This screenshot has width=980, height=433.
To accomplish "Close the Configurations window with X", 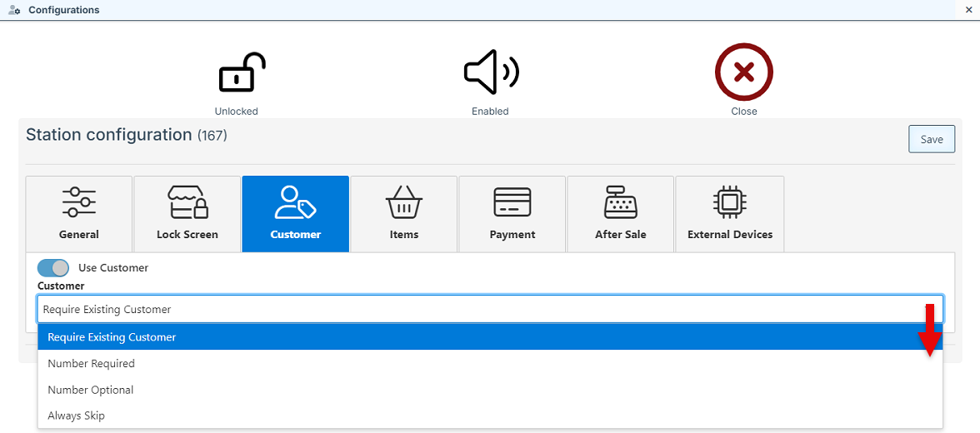I will [x=969, y=9].
